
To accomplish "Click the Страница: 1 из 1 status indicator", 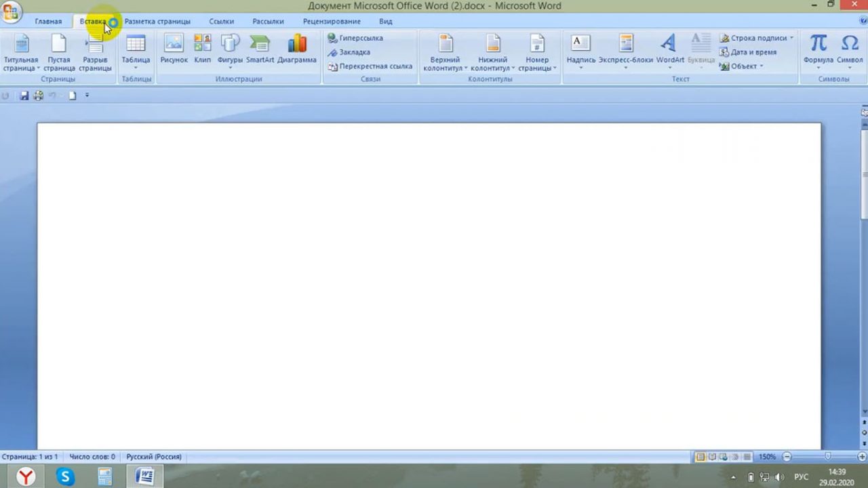I will (30, 457).
